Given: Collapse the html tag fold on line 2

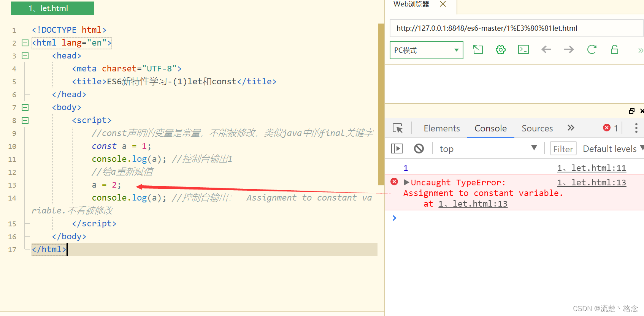Looking at the screenshot, I should coord(25,43).
